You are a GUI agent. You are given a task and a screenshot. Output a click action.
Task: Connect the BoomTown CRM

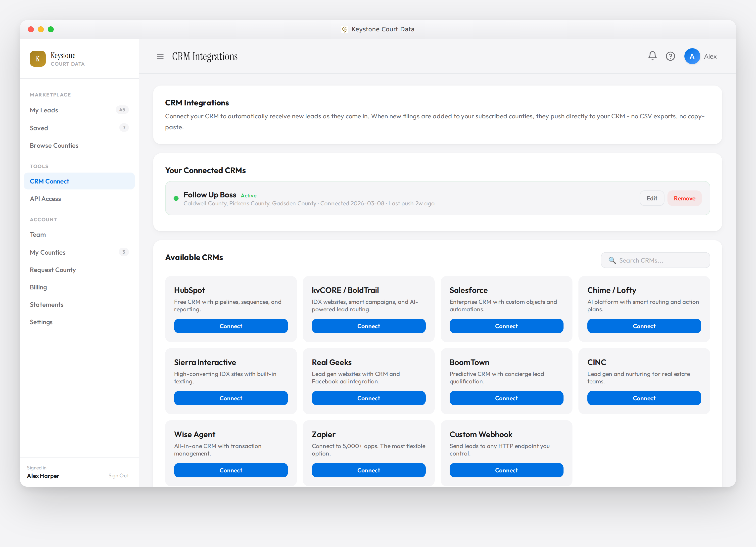click(506, 398)
